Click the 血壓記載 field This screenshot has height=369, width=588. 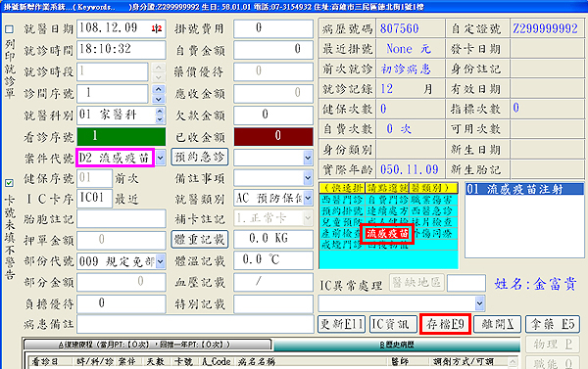tap(273, 282)
